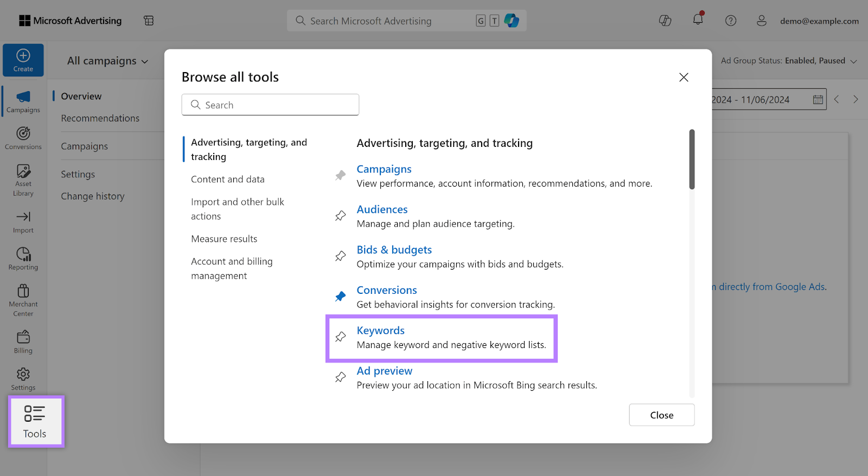This screenshot has width=868, height=476.
Task: Open Overview in campaign menu
Action: (x=81, y=96)
